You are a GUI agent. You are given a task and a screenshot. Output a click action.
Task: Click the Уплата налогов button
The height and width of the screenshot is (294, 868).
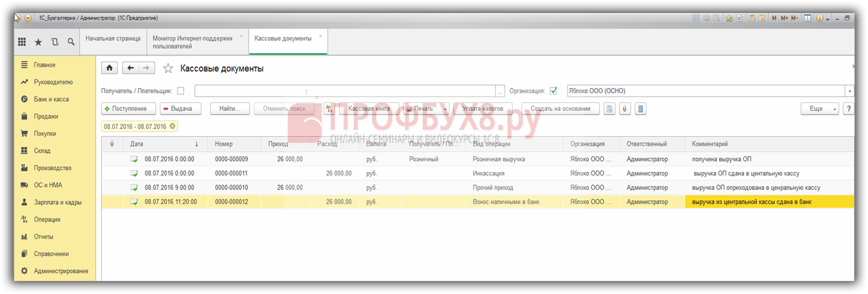click(483, 109)
